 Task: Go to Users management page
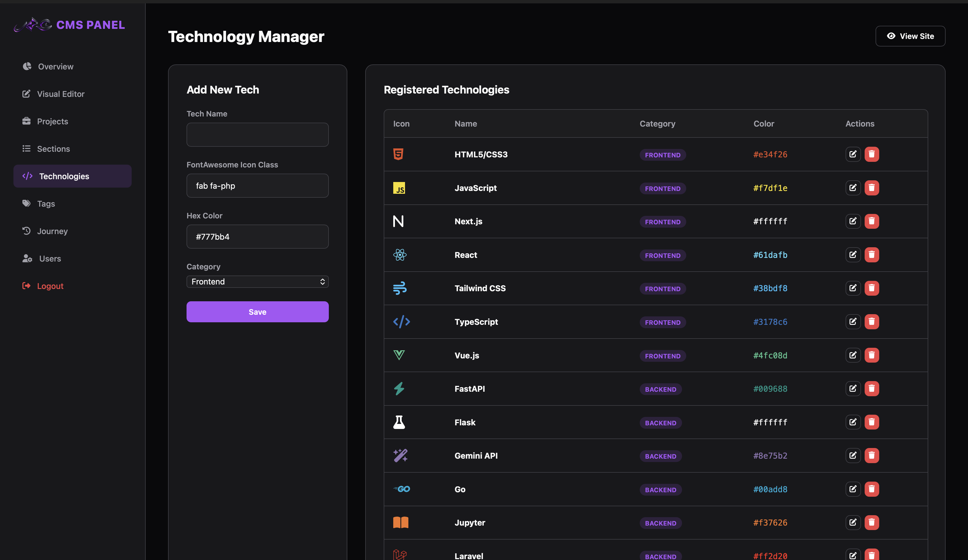click(72, 258)
